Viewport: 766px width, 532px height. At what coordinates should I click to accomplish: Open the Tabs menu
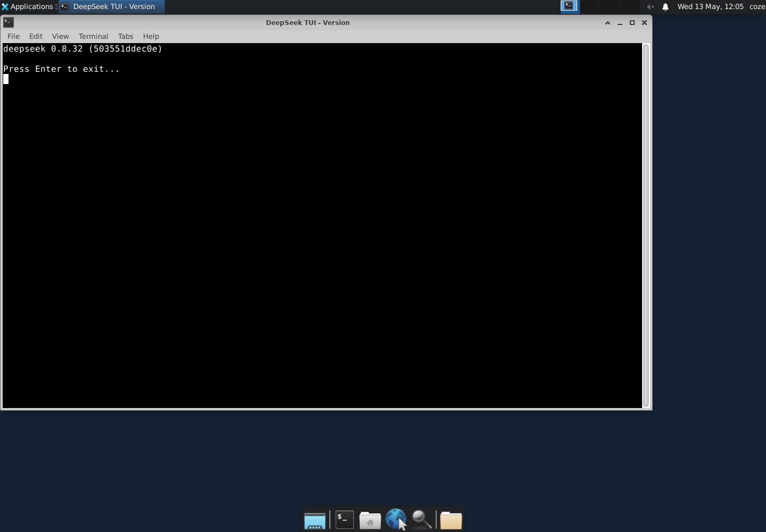[126, 36]
